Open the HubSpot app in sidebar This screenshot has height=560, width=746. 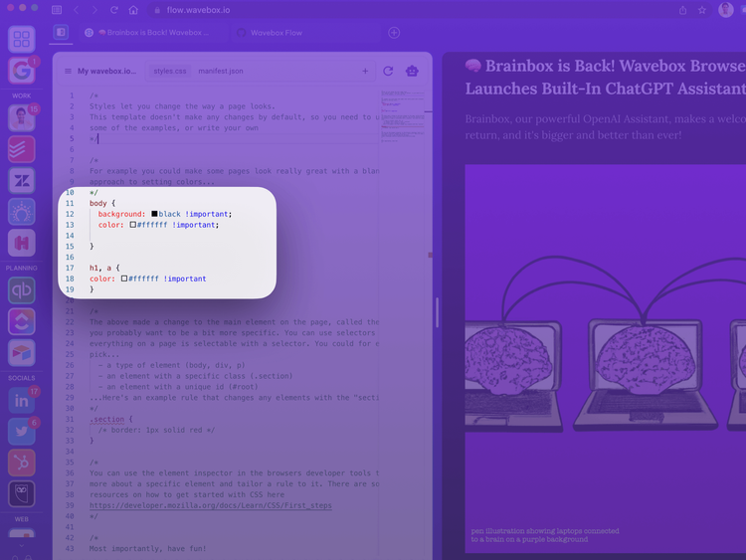21,462
